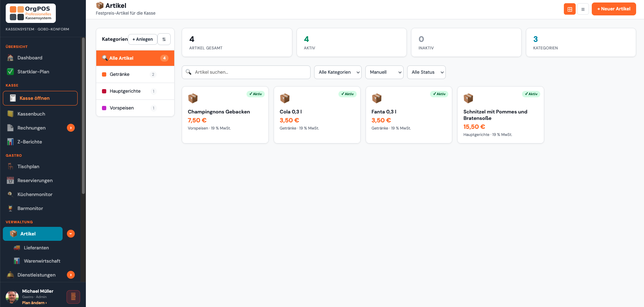Screen dimensions: 644x307
Task: Click the Anlegen category button
Action: [142, 39]
